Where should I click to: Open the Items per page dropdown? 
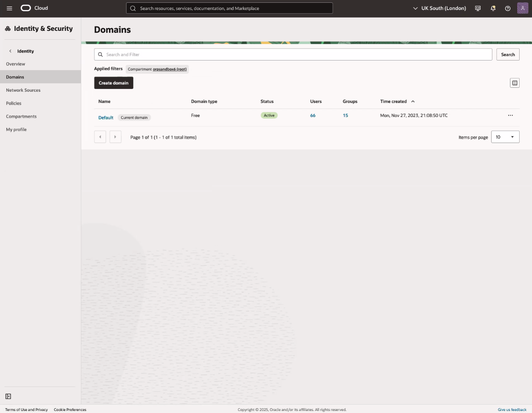pos(505,137)
